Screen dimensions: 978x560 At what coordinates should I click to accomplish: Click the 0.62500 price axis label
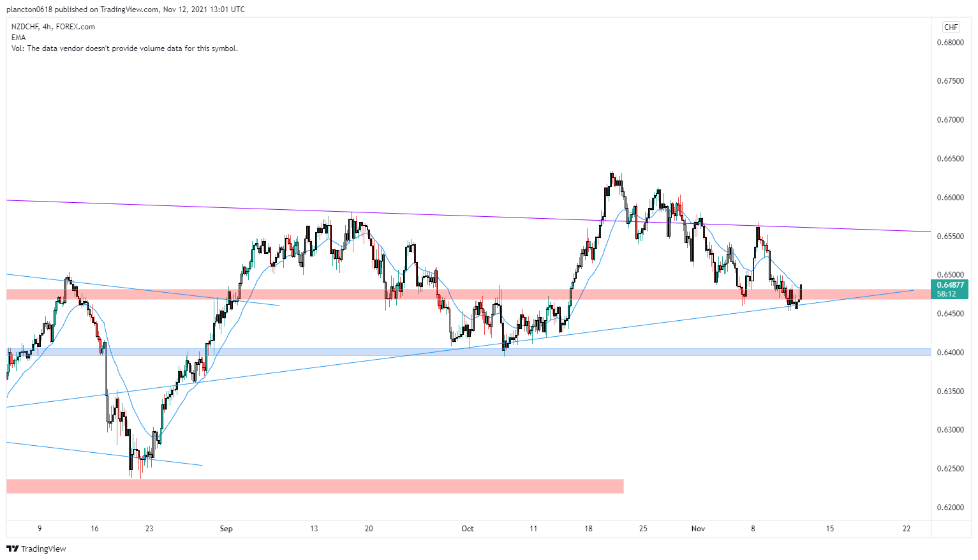pyautogui.click(x=950, y=469)
